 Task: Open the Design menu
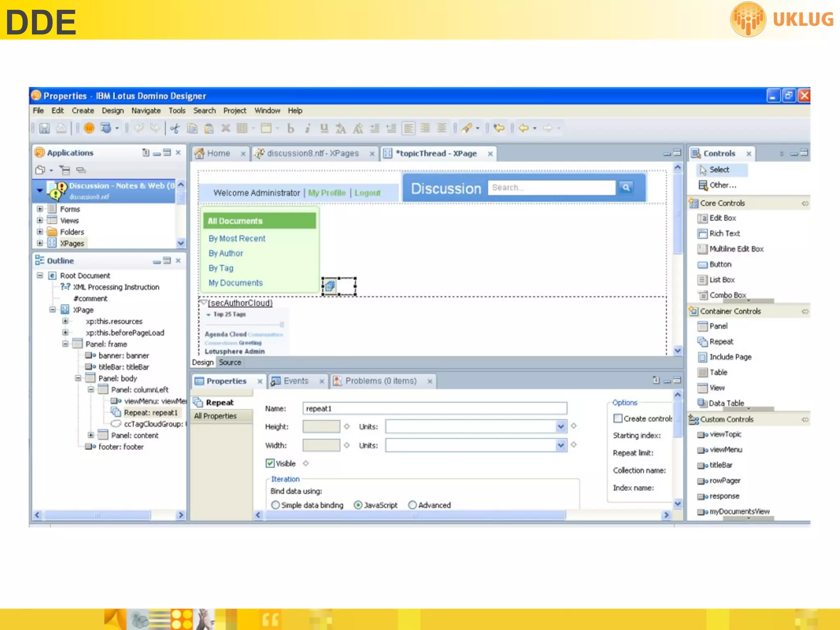(112, 111)
